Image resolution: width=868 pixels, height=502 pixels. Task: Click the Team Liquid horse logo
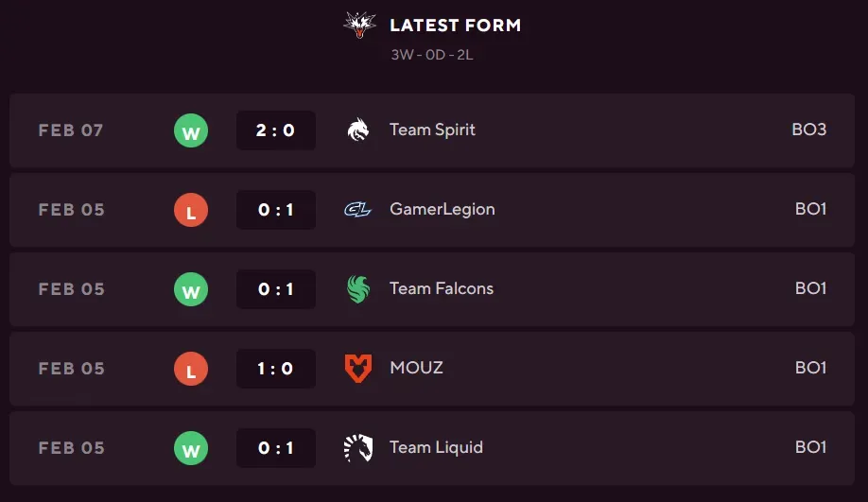point(358,448)
